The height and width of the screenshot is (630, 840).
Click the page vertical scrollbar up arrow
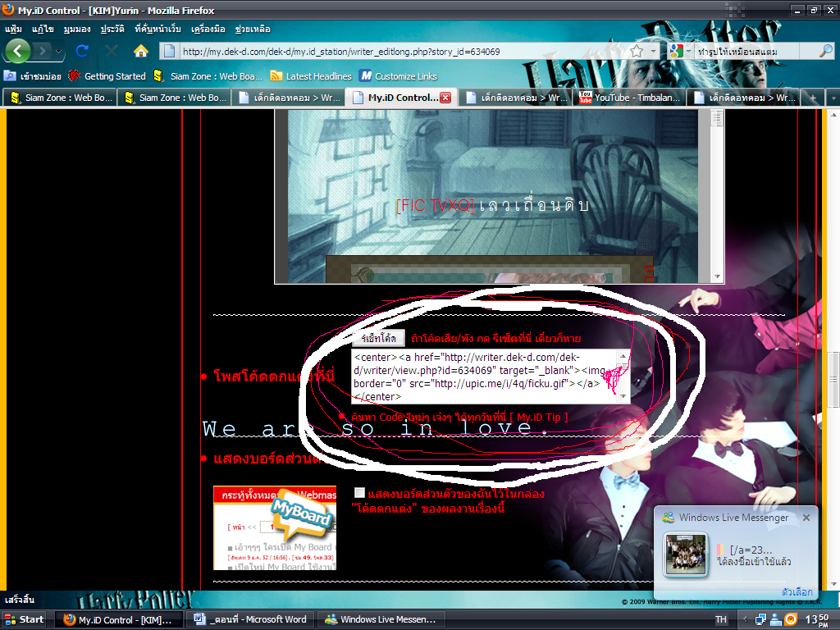[834, 115]
